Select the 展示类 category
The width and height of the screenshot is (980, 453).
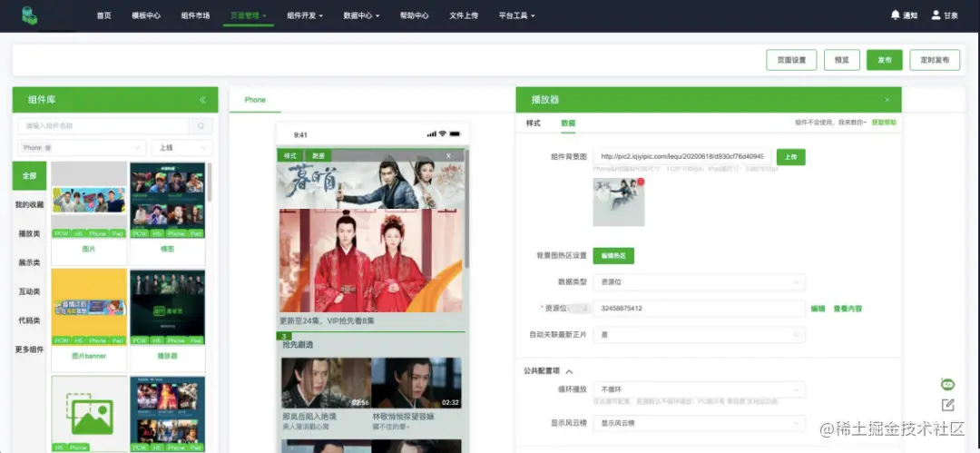click(x=29, y=262)
